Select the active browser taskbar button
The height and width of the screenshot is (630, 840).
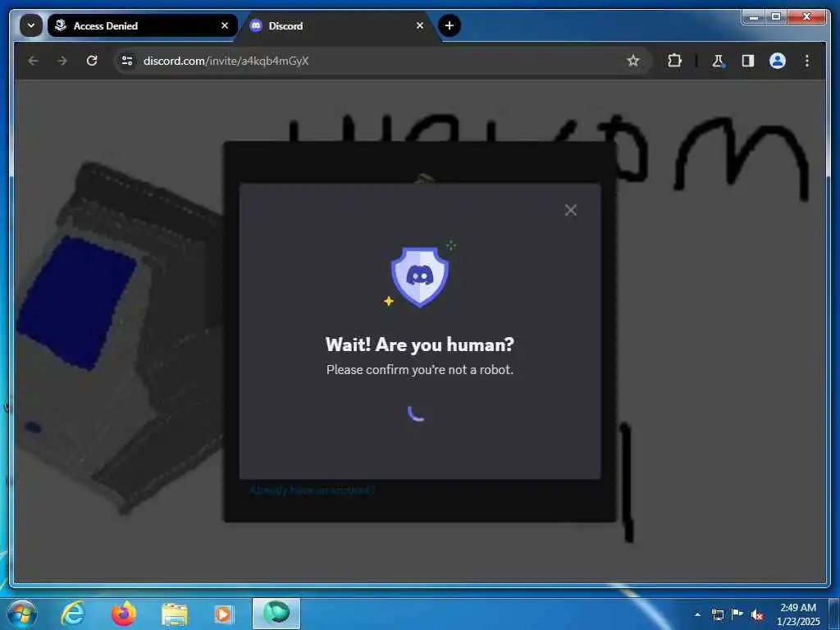click(x=276, y=614)
